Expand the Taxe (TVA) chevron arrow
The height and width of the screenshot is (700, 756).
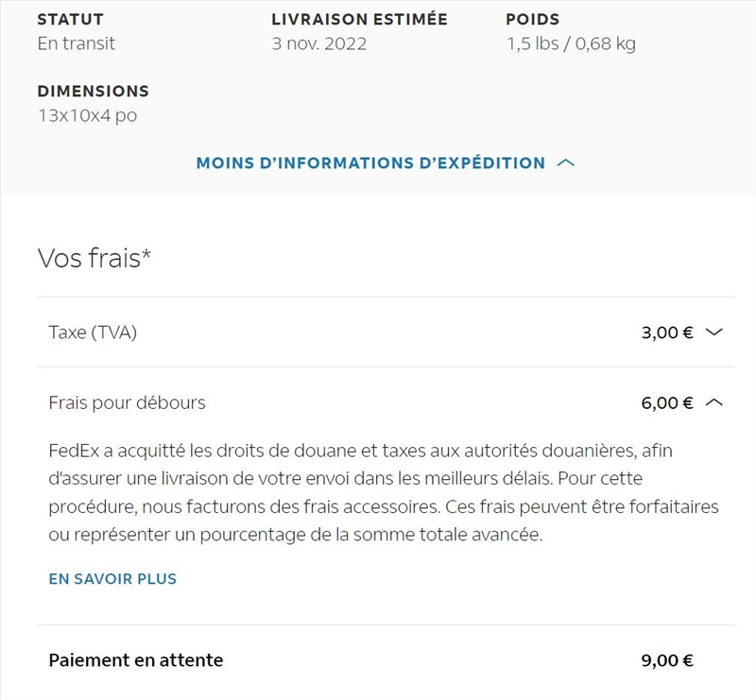tap(714, 333)
